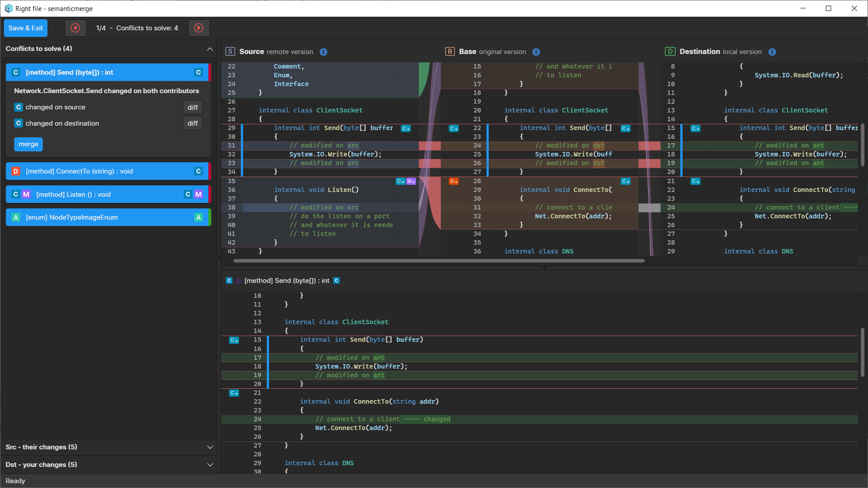
Task: Navigate to previous conflict with left arrow icon
Action: pyautogui.click(x=76, y=28)
